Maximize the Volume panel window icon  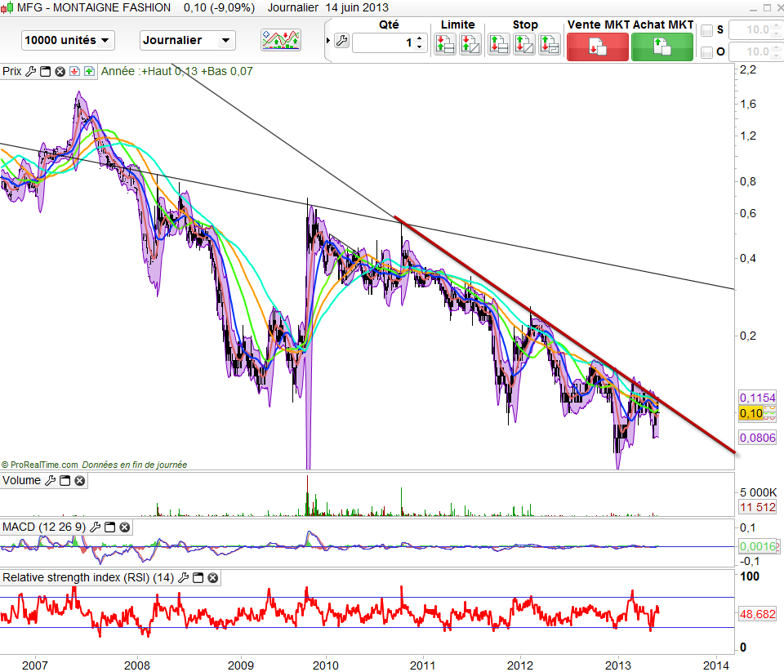(65, 481)
